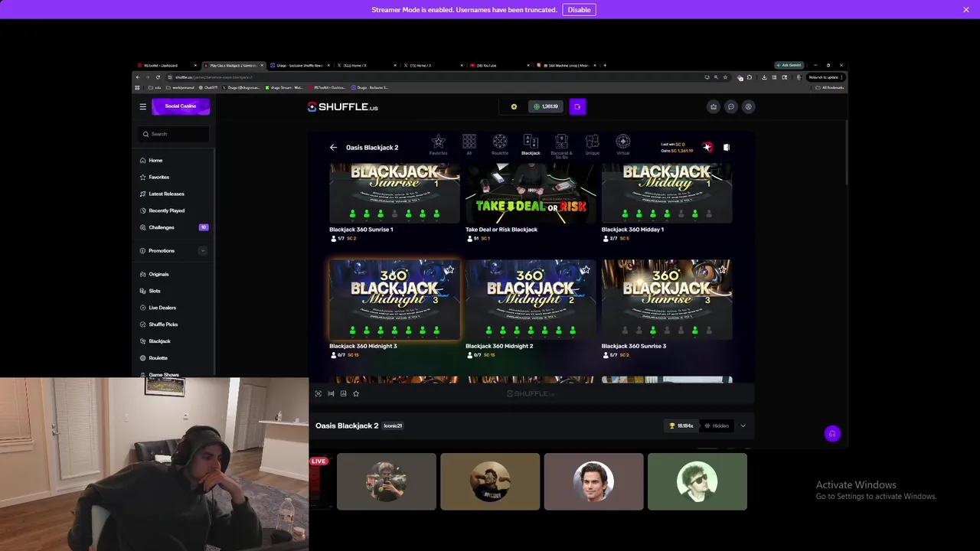The image size is (980, 551).
Task: Click the Relaunch to update button
Action: (825, 77)
